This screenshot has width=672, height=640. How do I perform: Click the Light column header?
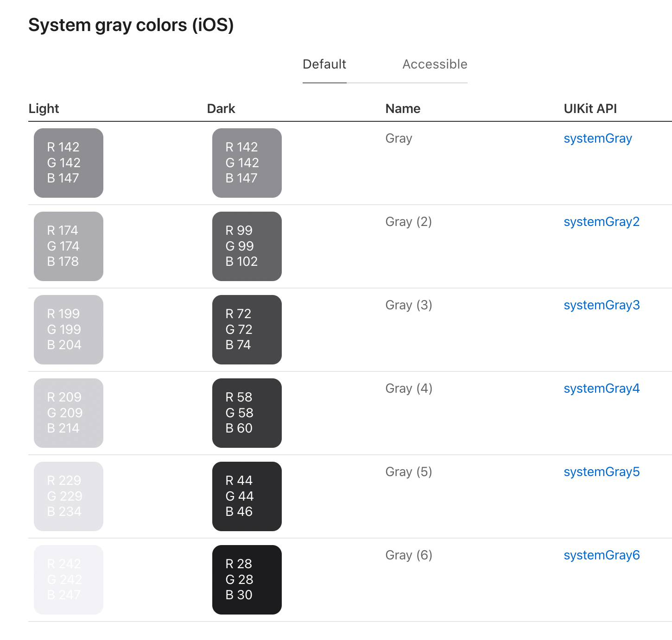44,108
